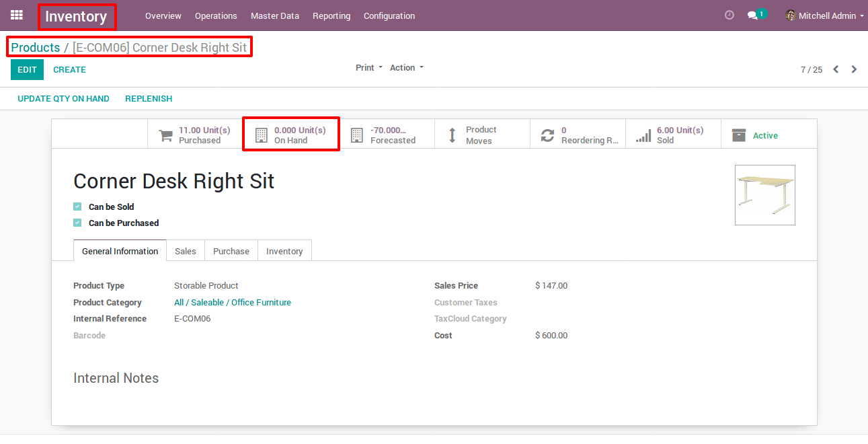Open the 6.00 Unit(s) Sold stat
868x444 pixels.
tap(673, 135)
